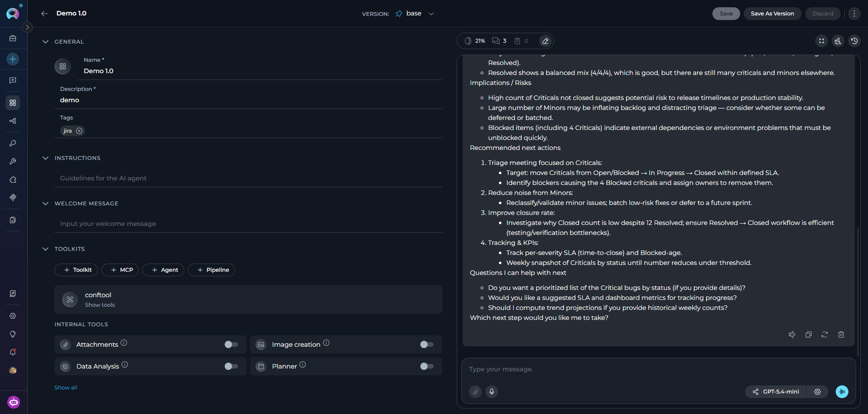The height and width of the screenshot is (414, 868).
Task: Open the briefcase icon at the top of the sidebar
Action: tap(13, 39)
